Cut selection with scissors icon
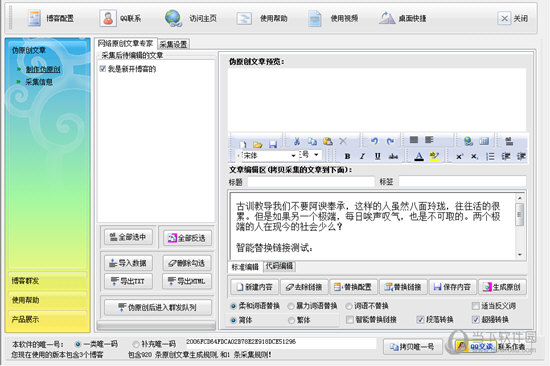 (x=297, y=141)
